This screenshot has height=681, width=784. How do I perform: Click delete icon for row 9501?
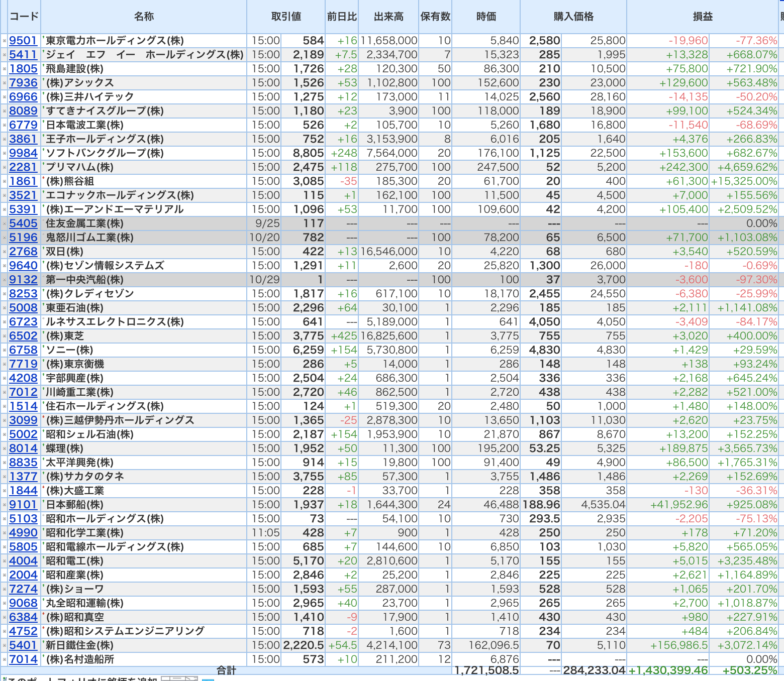tap(5, 41)
